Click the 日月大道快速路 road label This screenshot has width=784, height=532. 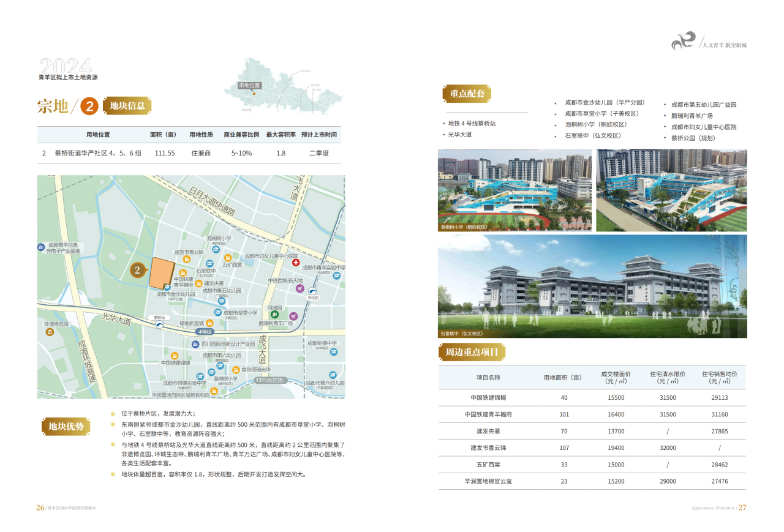(212, 201)
